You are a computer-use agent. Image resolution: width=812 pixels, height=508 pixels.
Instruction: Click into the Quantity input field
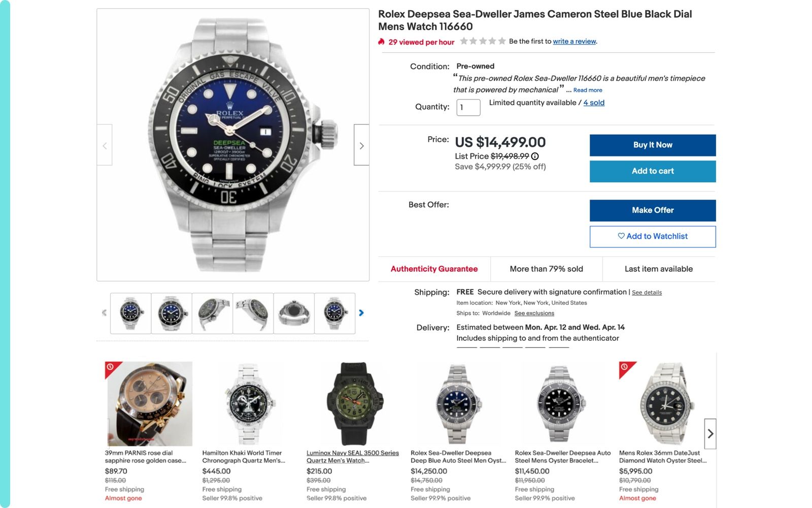(468, 107)
